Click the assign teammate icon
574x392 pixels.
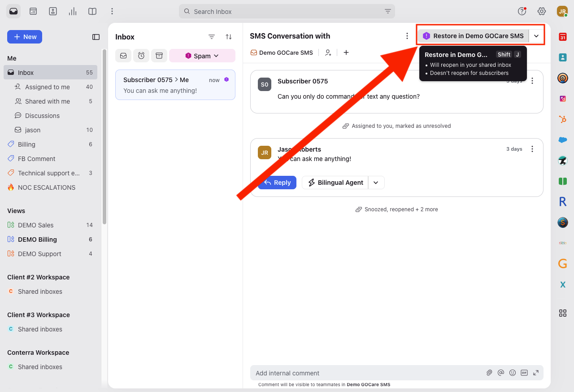click(x=328, y=52)
